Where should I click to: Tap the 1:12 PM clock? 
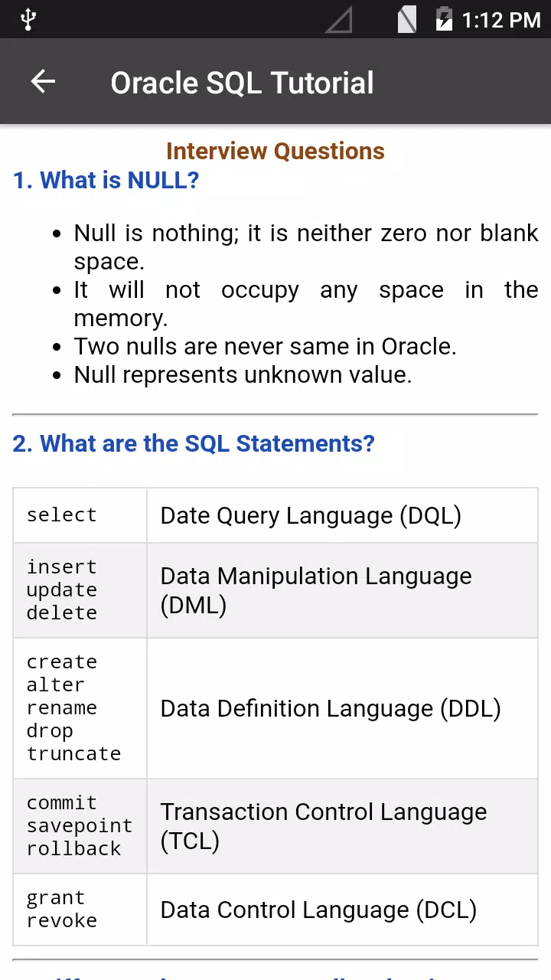(x=501, y=20)
